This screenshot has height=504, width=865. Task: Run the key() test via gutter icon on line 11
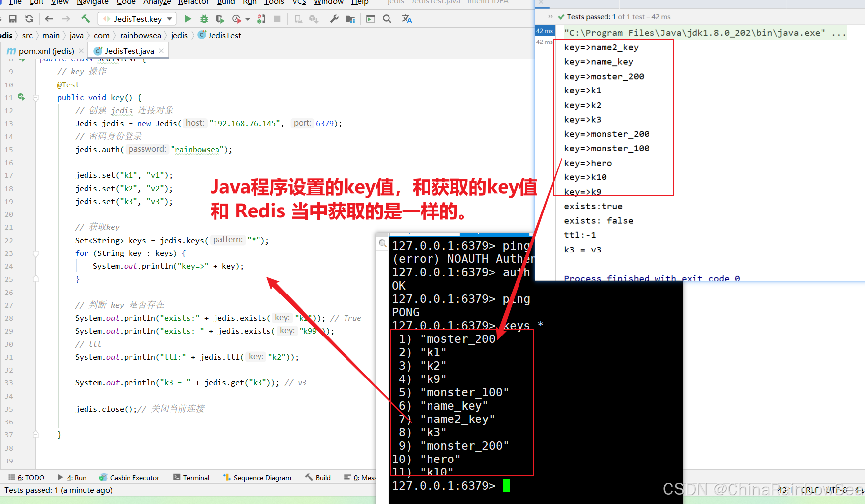click(x=21, y=97)
